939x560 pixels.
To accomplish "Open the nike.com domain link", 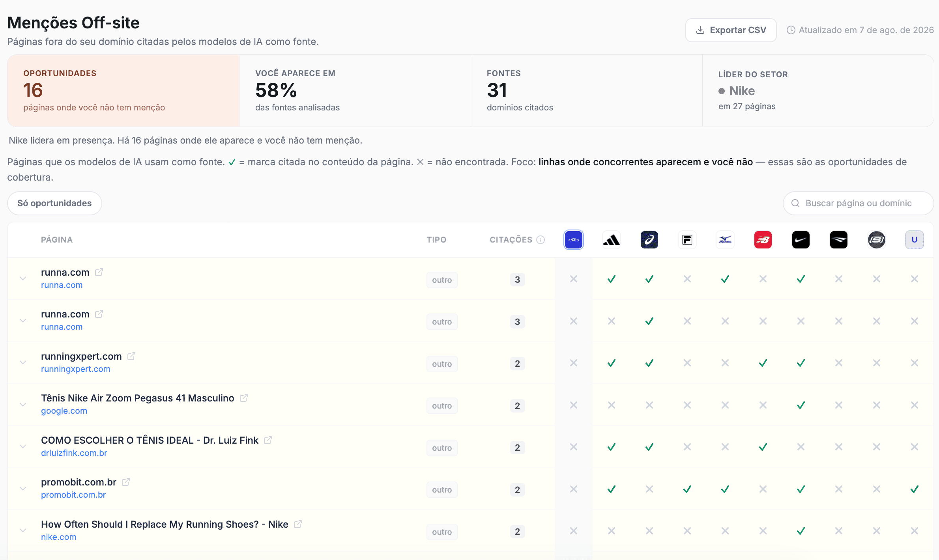I will click(59, 537).
